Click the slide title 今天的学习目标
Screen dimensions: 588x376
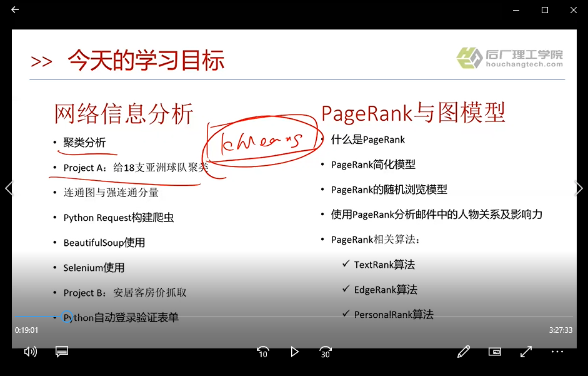(x=146, y=60)
